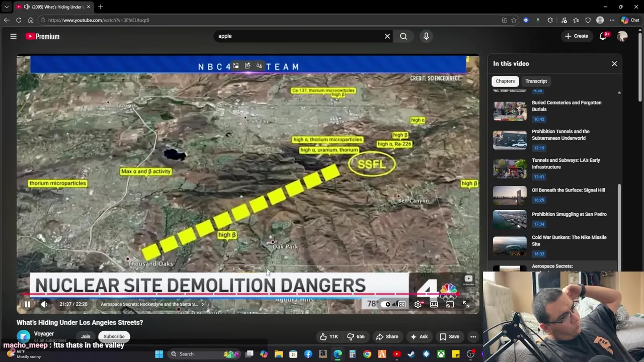
Task: Open Browser essentials shield icon
Action: coord(588,20)
